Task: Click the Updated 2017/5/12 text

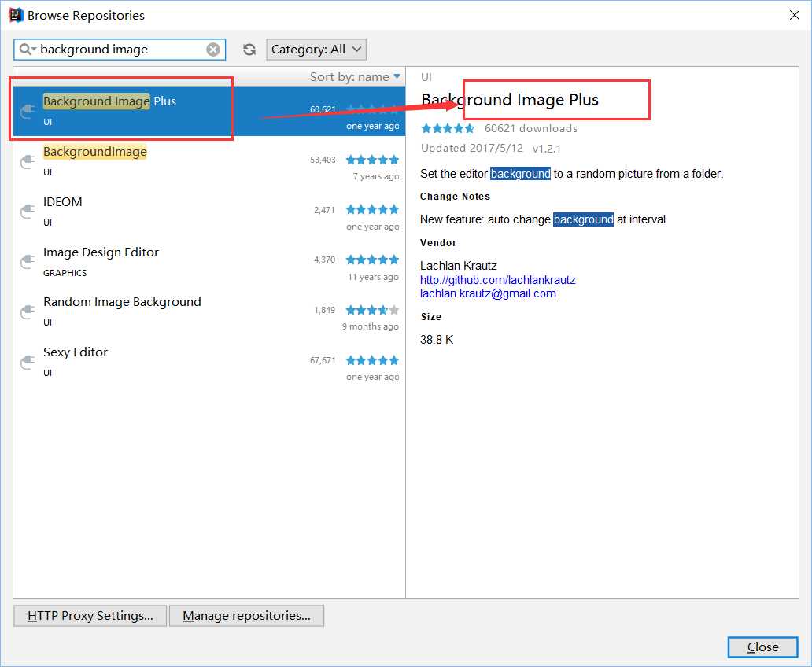Action: pos(472,148)
